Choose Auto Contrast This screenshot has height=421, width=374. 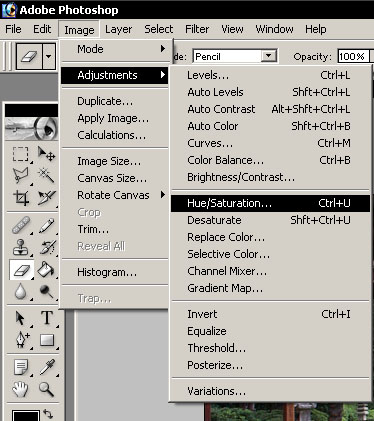pyautogui.click(x=270, y=109)
